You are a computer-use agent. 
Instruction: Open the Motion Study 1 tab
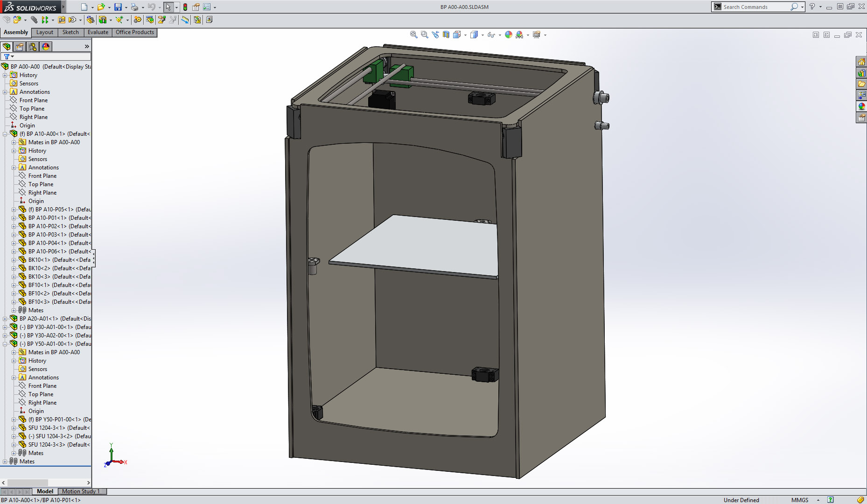(x=82, y=491)
